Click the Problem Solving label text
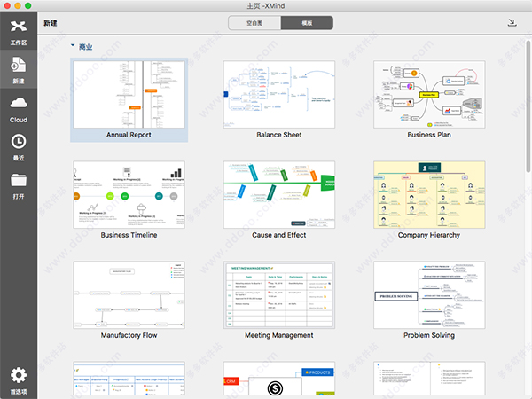This screenshot has height=399, width=532. tap(429, 335)
